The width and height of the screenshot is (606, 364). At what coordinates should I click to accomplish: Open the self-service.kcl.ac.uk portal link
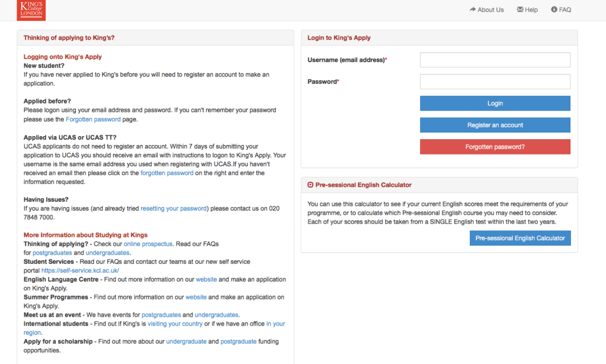click(80, 270)
